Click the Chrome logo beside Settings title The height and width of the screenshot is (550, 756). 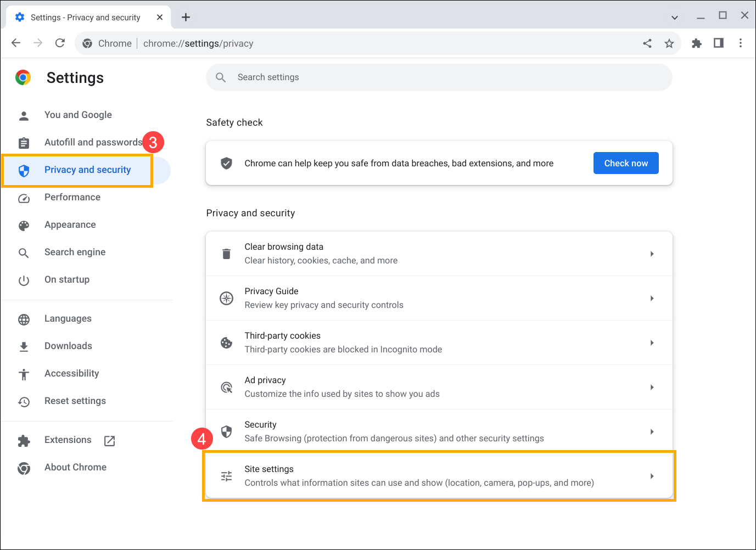pyautogui.click(x=23, y=78)
